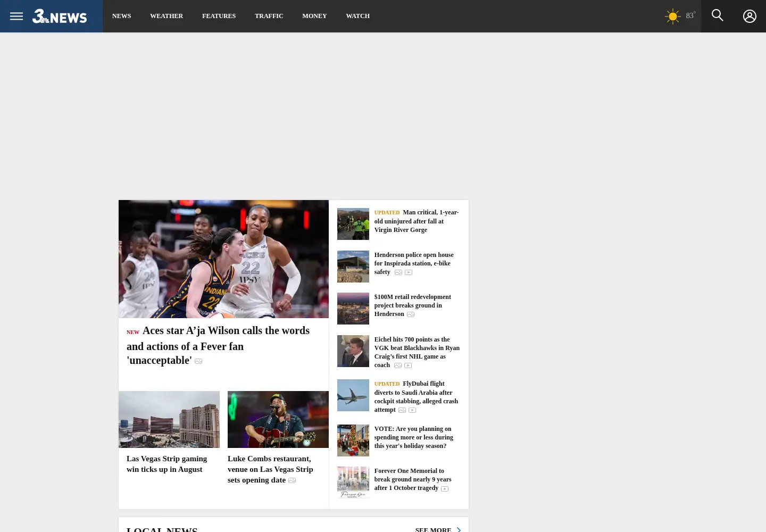Open the Traffic menu
The image size is (766, 532).
coord(269,16)
